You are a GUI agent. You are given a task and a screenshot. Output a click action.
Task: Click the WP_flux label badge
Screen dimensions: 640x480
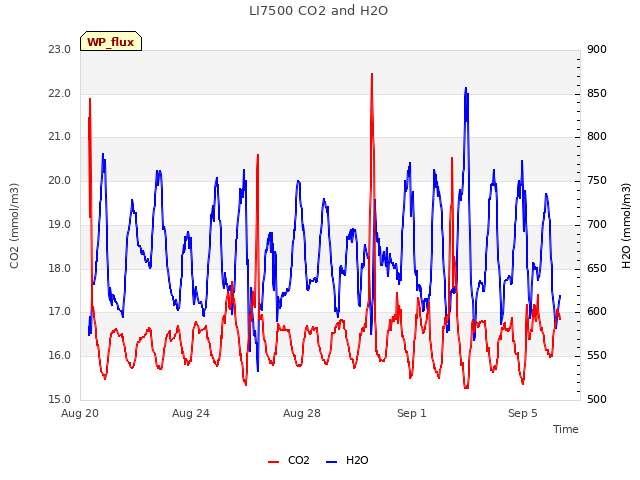pos(111,41)
